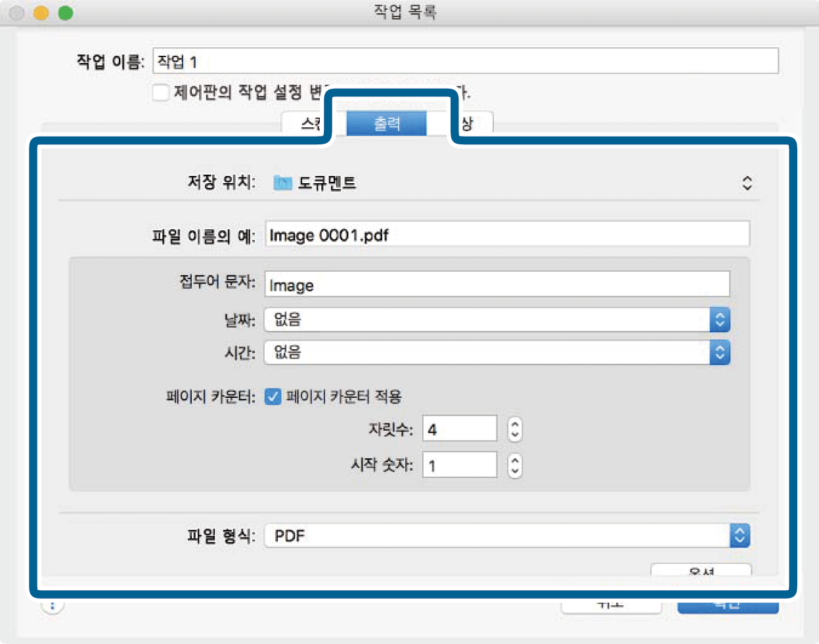819x644 pixels.
Task: Click the 접두어 문자 input field
Action: [x=497, y=285]
